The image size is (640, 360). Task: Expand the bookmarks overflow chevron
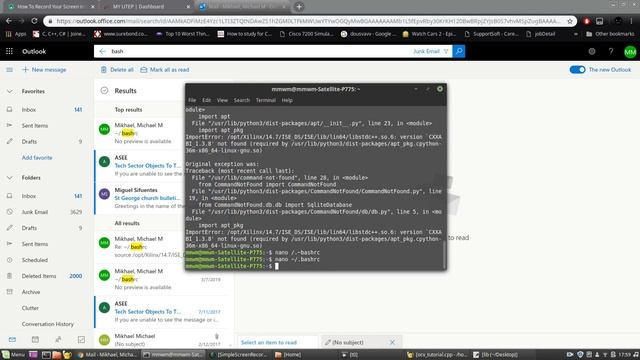click(x=576, y=34)
